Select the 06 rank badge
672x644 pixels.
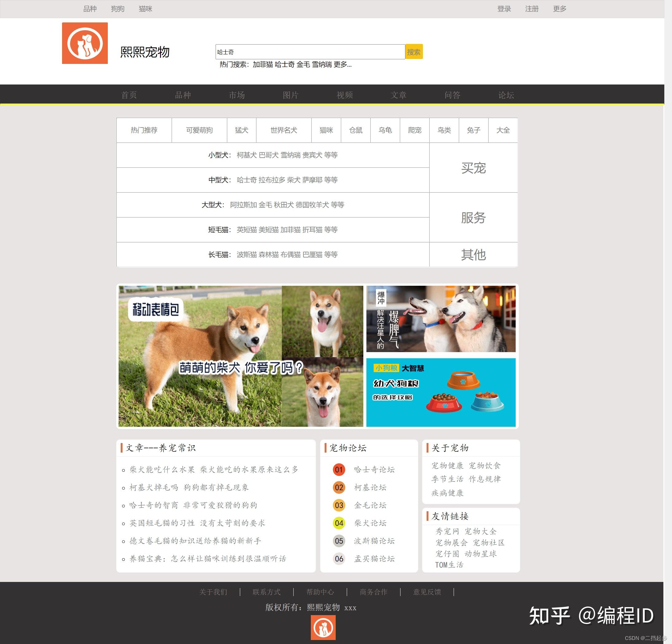pos(339,559)
